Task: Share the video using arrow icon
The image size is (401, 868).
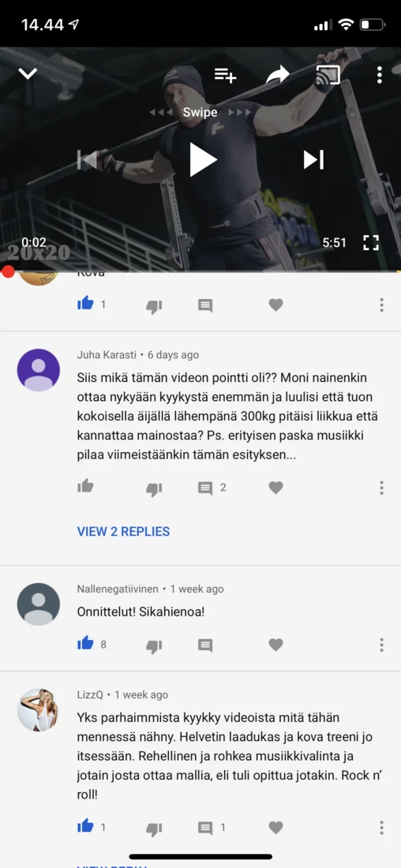Action: (278, 74)
